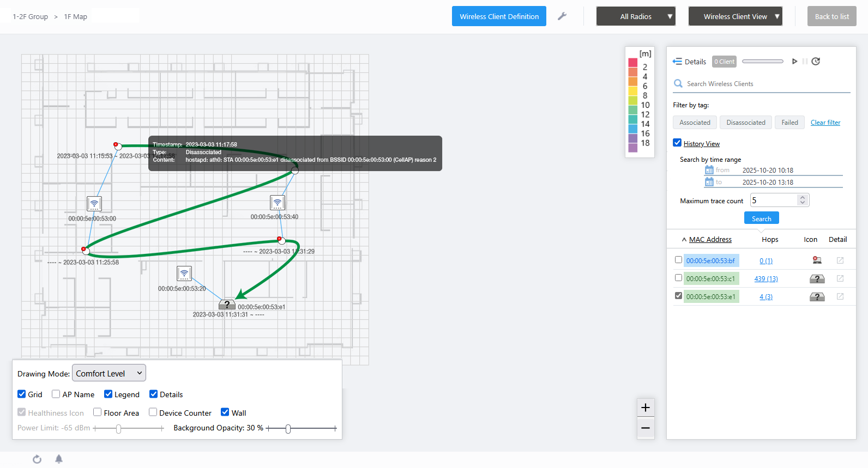Click the Maximum trace count stepper arrows
868x468 pixels.
coord(802,200)
